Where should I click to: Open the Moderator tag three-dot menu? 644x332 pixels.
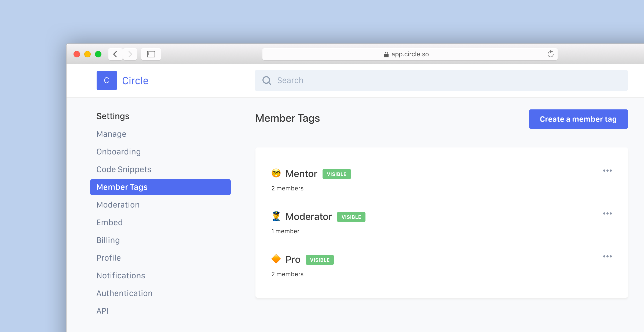607,213
